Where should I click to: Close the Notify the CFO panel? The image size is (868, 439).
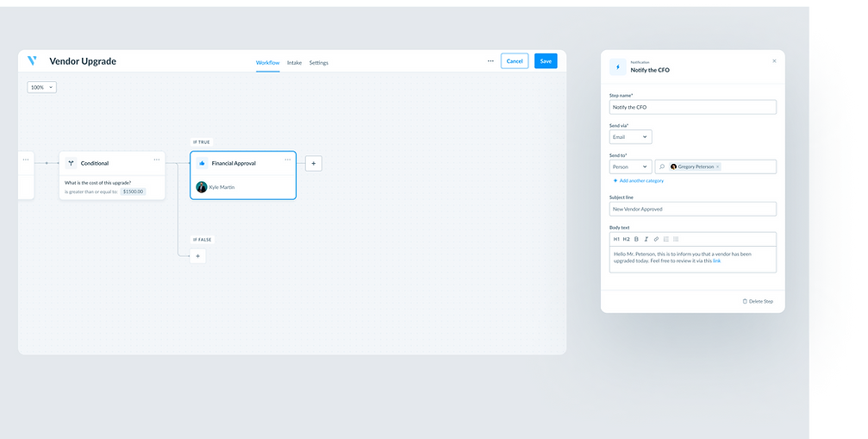tap(774, 61)
